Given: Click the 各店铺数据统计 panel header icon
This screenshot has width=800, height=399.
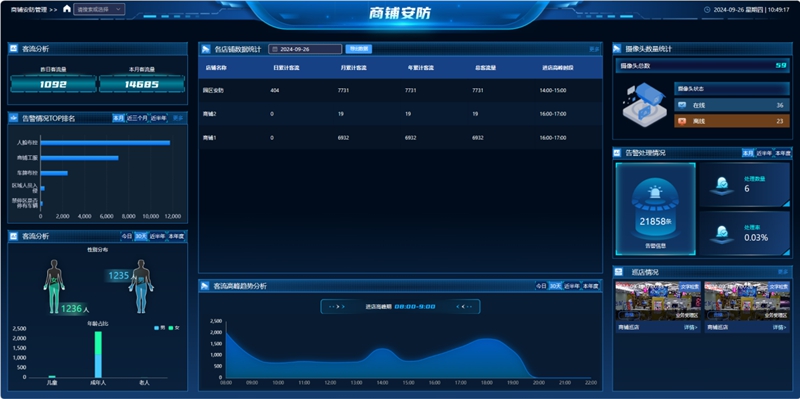Looking at the screenshot, I should [206, 49].
